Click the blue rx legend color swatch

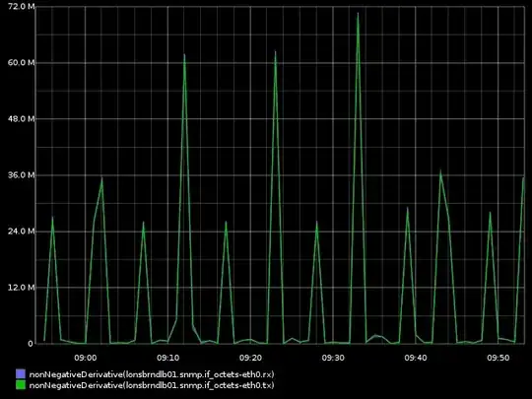tap(21, 374)
